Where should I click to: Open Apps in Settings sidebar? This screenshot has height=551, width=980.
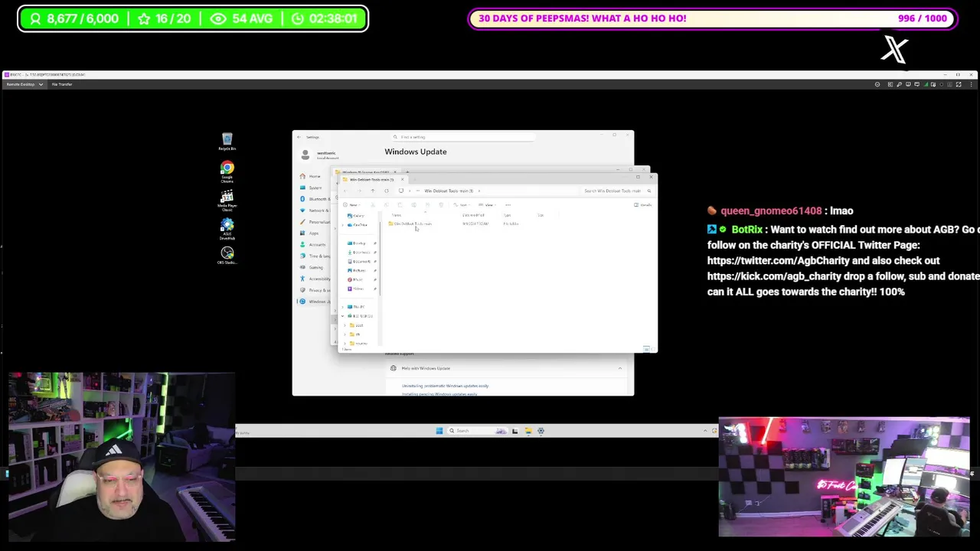click(x=311, y=233)
